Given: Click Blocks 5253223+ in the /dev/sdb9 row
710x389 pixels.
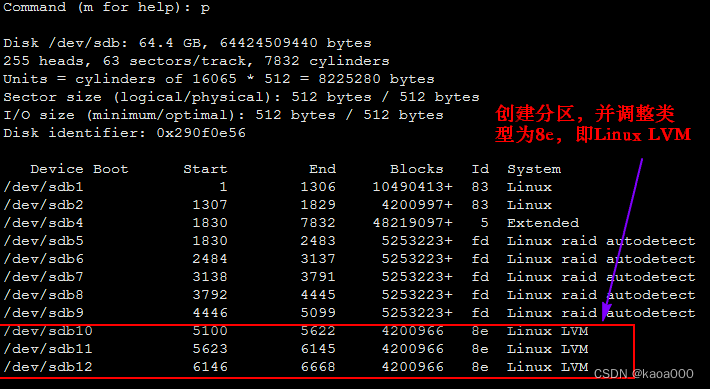Looking at the screenshot, I should tap(417, 313).
